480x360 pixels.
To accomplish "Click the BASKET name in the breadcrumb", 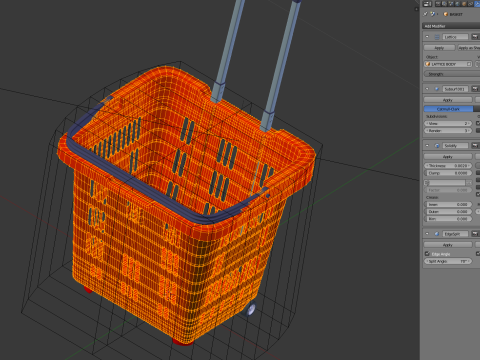I will click(456, 14).
